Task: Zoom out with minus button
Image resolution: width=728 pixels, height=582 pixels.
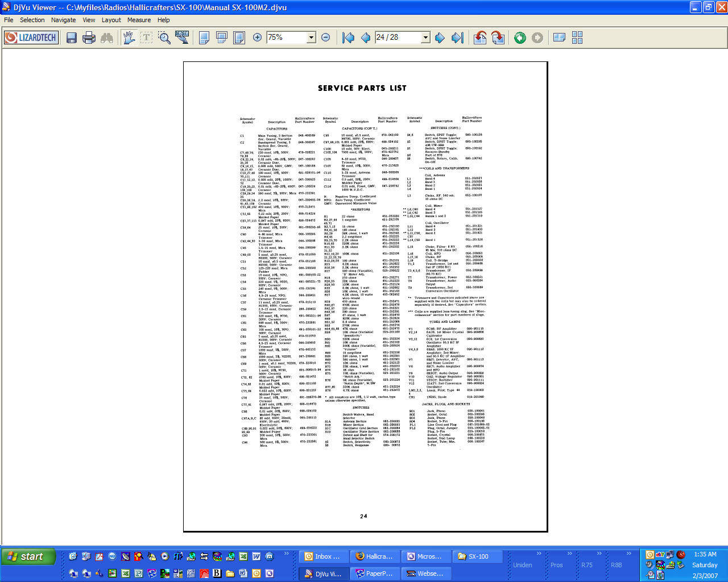Action: tap(326, 38)
